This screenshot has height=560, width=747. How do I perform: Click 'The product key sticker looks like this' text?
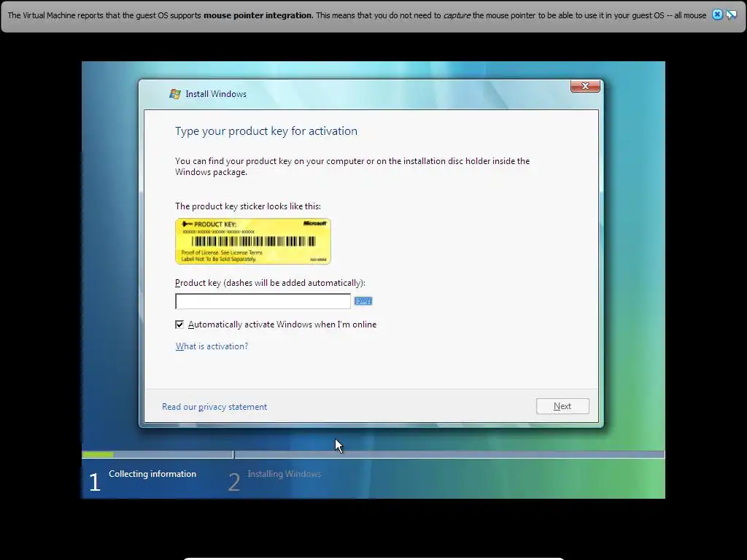(x=248, y=206)
